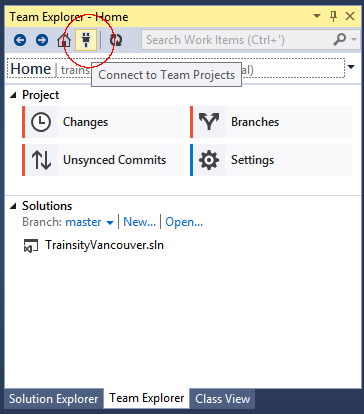Toggle auto-hide pin for Team Explorer

tap(333, 16)
